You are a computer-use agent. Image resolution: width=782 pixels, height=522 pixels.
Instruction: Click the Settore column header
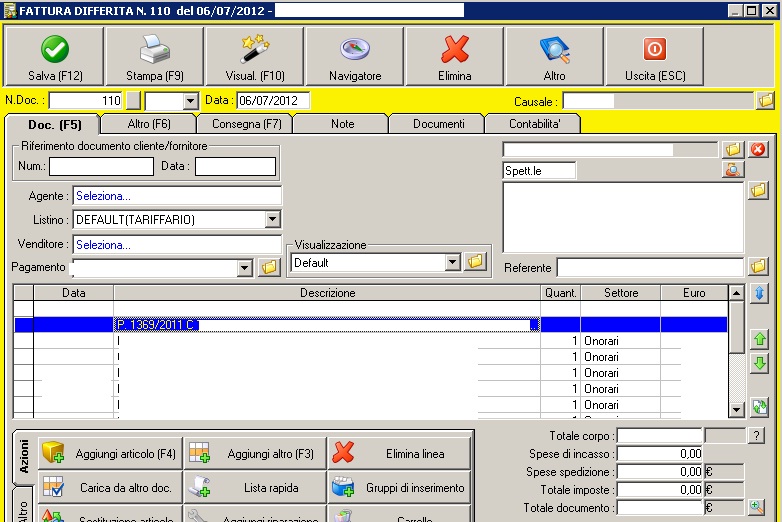[621, 293]
